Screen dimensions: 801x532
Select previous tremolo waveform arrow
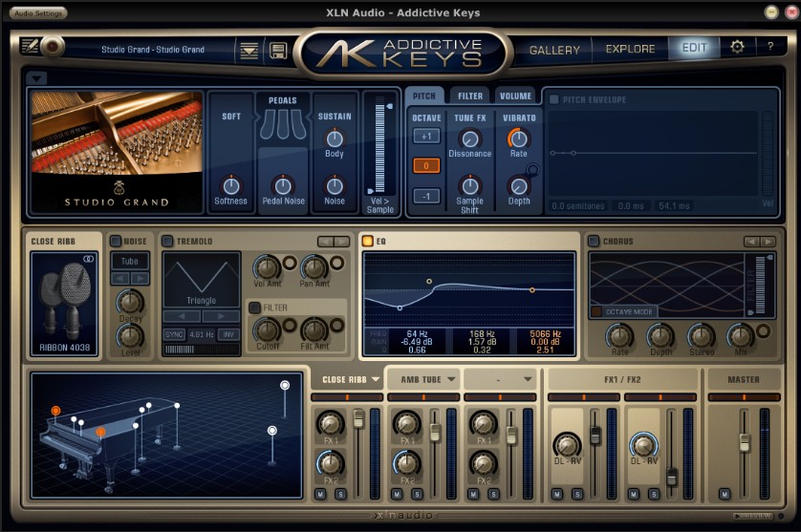tap(182, 316)
